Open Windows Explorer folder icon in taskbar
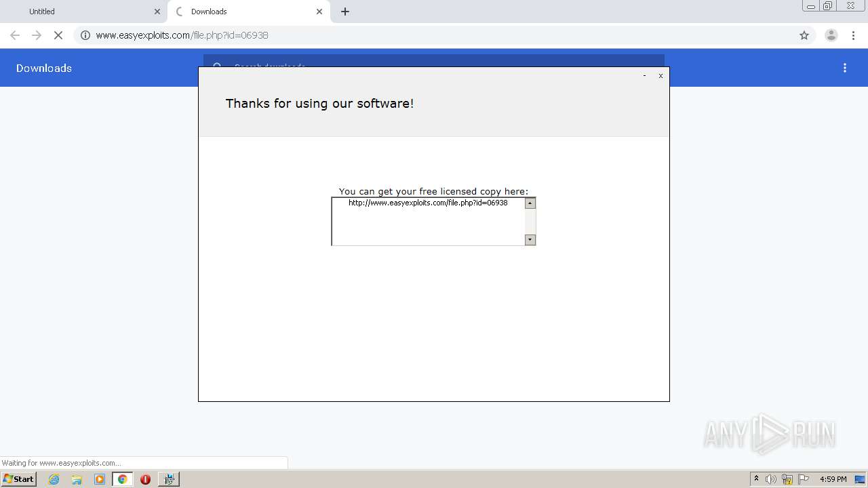The height and width of the screenshot is (488, 868). (x=77, y=479)
